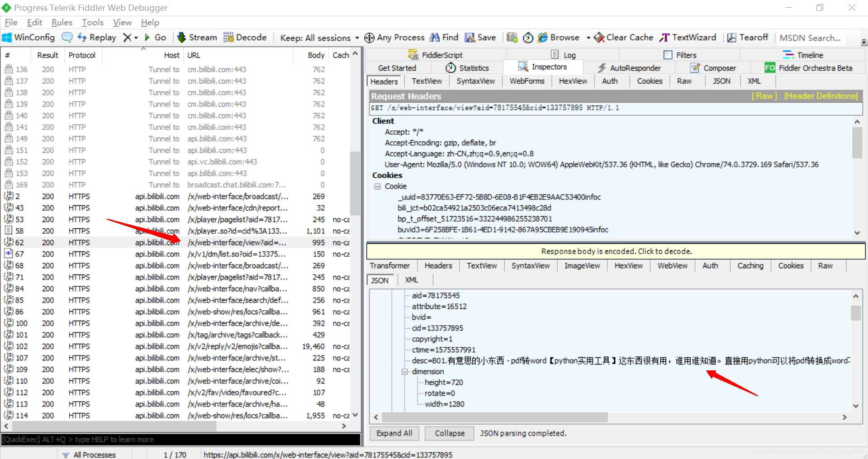Image resolution: width=868 pixels, height=459 pixels.
Task: Select session 67 XML icon row
Action: (x=9, y=254)
